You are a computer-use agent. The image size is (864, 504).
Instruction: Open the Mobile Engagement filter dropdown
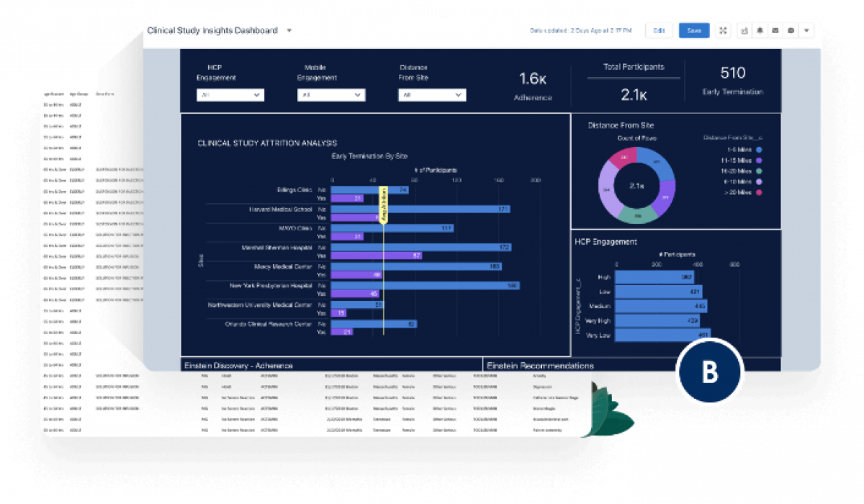pos(331,95)
